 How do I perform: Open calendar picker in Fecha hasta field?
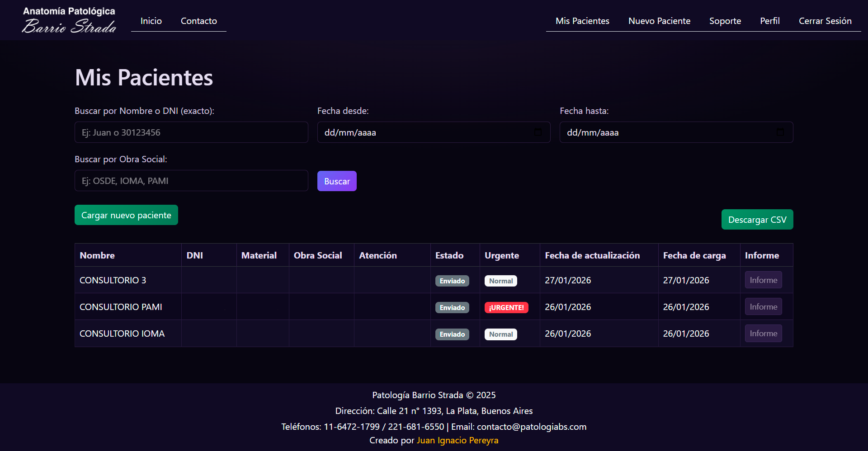[x=780, y=132]
